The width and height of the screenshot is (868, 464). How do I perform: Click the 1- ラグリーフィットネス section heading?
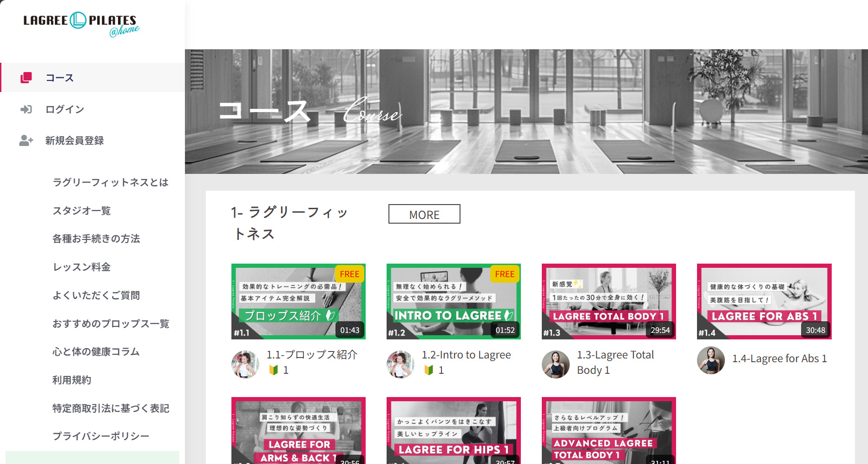pos(289,223)
